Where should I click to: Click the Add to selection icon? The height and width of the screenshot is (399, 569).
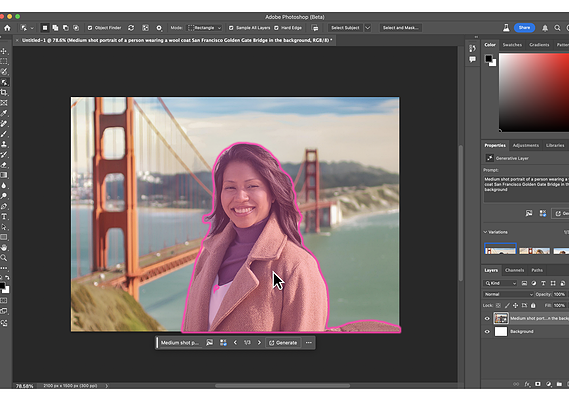(x=55, y=28)
